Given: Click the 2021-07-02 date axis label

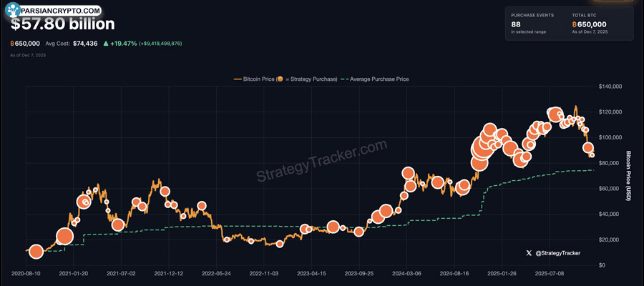Looking at the screenshot, I should 121,273.
